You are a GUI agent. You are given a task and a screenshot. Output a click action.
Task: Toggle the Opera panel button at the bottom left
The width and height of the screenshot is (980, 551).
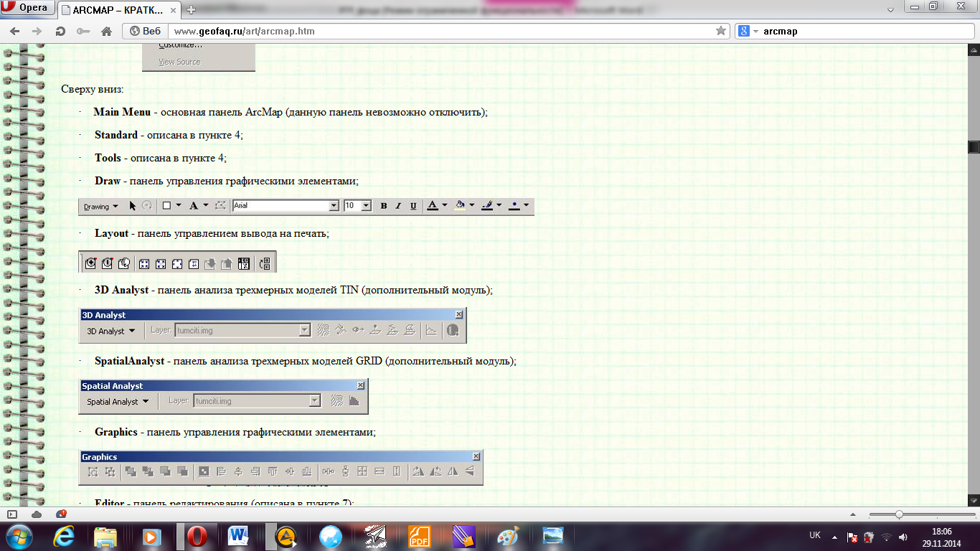11,514
